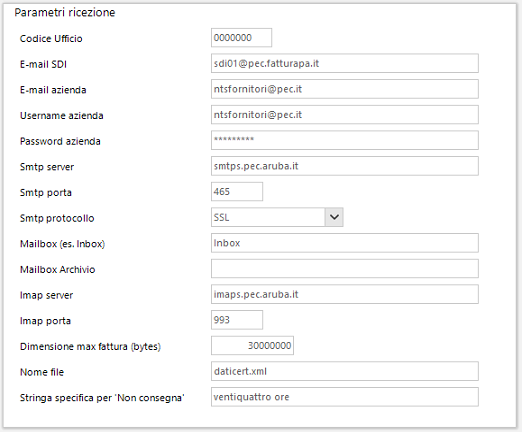Select the Username azienda field

[x=345, y=115]
